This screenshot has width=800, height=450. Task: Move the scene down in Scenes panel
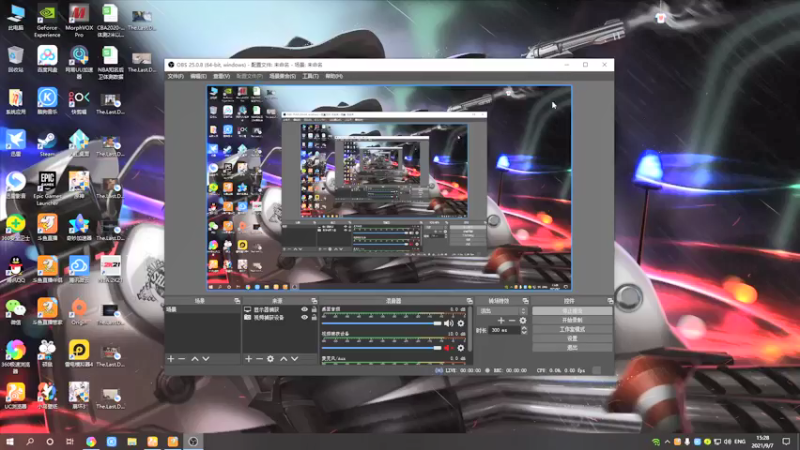(x=206, y=359)
